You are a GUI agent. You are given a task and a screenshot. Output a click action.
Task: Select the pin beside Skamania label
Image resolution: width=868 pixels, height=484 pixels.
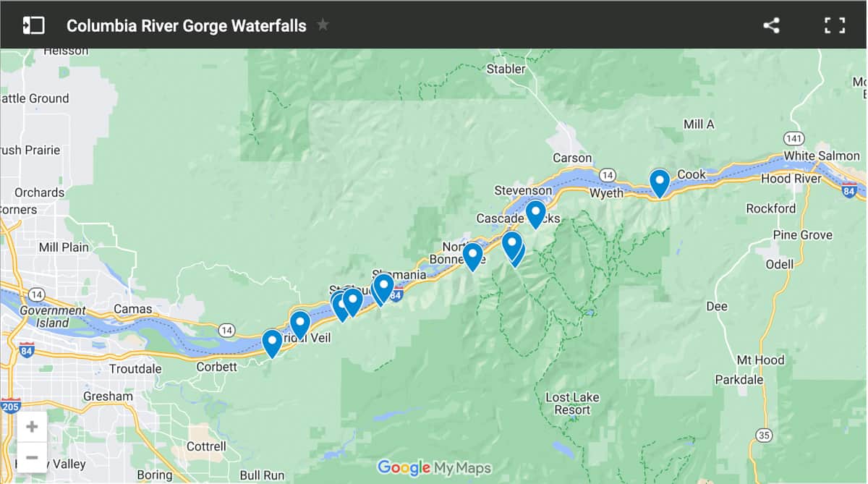click(x=384, y=288)
